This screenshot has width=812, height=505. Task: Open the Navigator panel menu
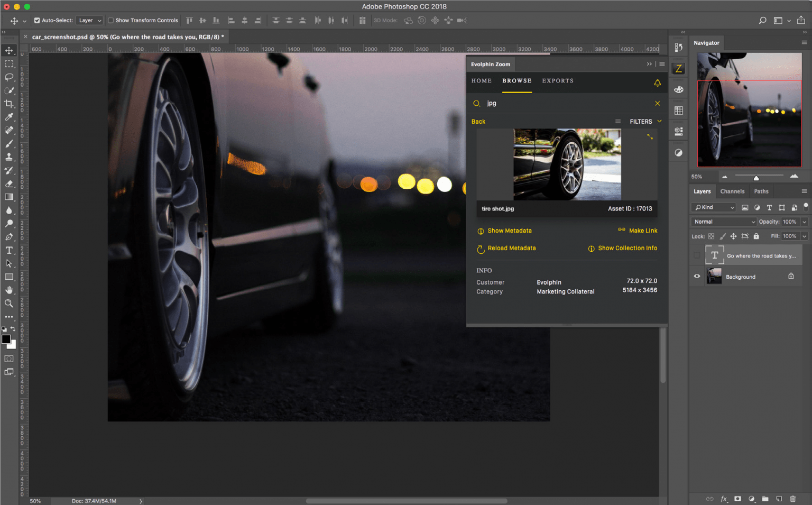tap(804, 43)
